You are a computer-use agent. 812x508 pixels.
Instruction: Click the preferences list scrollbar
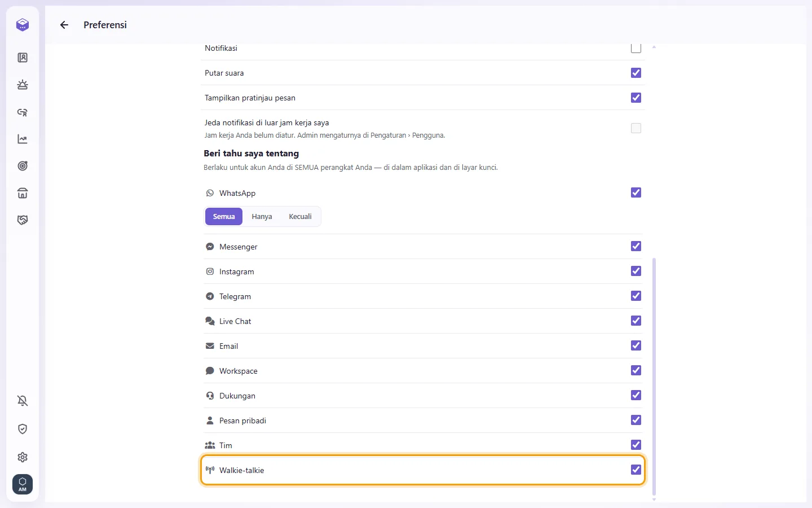coord(654,376)
